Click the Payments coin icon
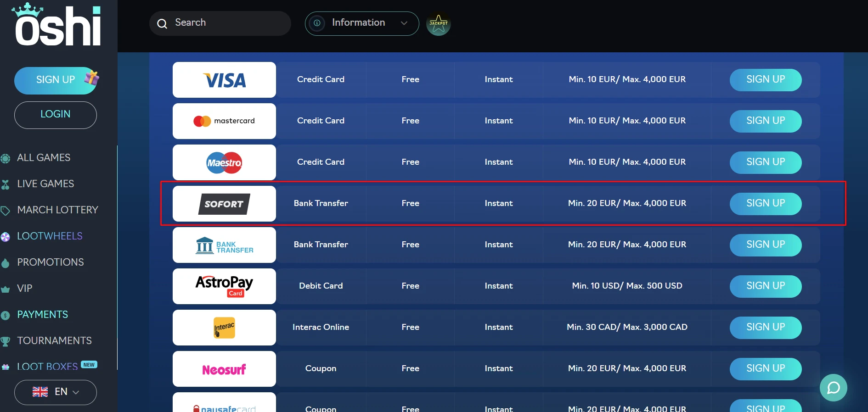This screenshot has width=868, height=412. tap(6, 315)
